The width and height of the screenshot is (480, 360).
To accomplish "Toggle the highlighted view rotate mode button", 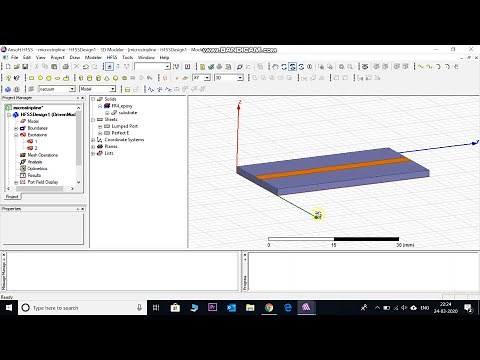I will (x=293, y=67).
